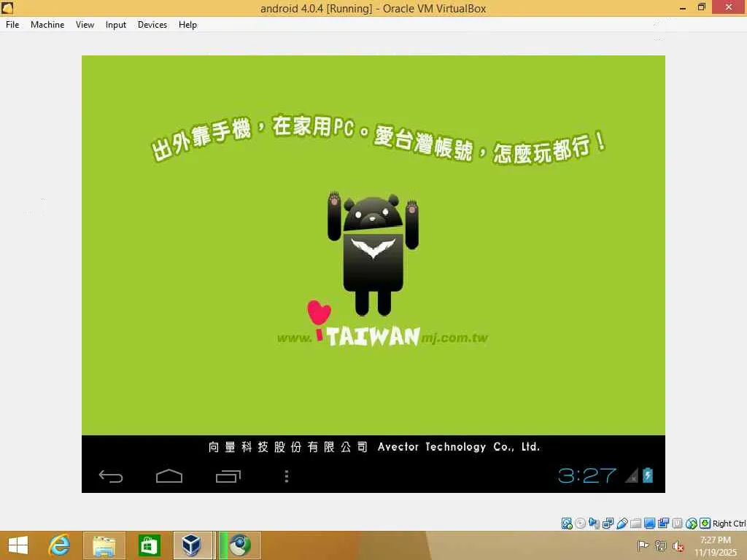Click the Right Ctrl host key label
Screen dimensions: 747x560
click(x=729, y=524)
